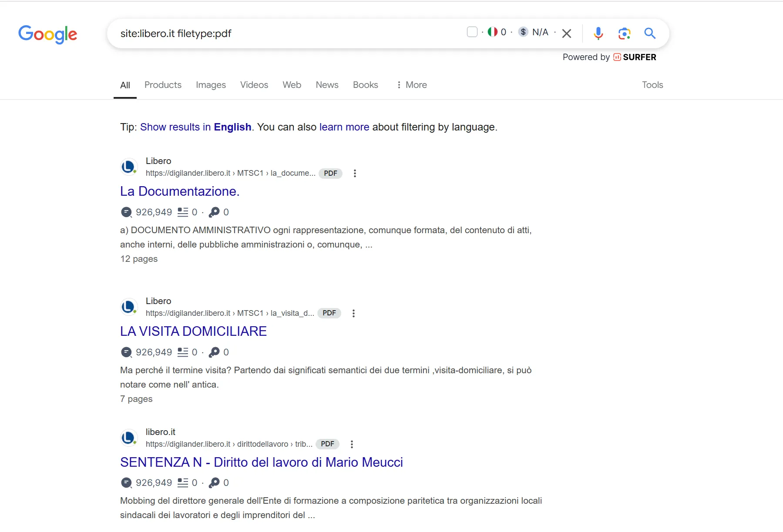783x532 pixels.
Task: Click the PDF badge on the first result
Action: tap(330, 173)
